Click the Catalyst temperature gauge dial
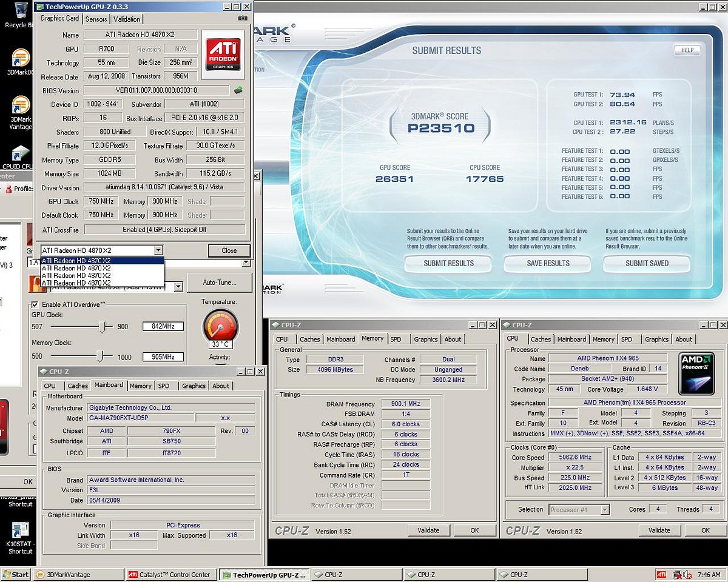This screenshot has height=582, width=728. [220, 326]
